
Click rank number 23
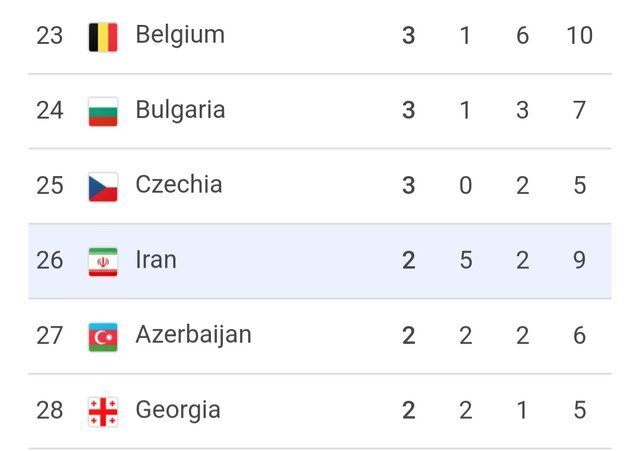(50, 36)
